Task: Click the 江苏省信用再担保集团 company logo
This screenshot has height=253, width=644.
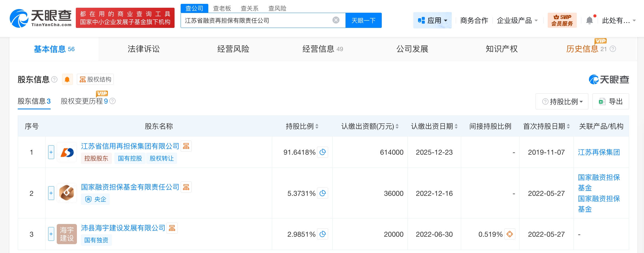Action: point(67,152)
